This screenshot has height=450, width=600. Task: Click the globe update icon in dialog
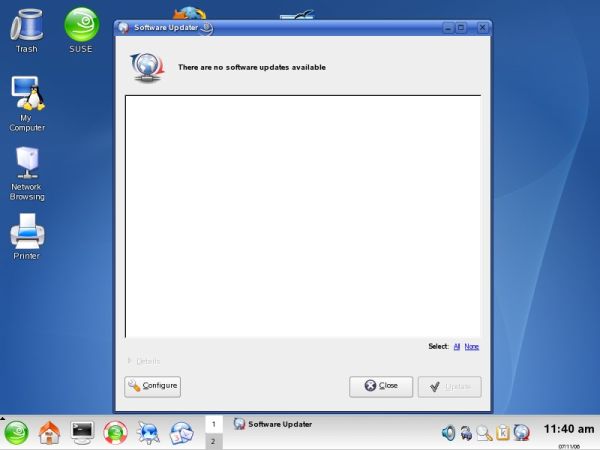[x=147, y=67]
